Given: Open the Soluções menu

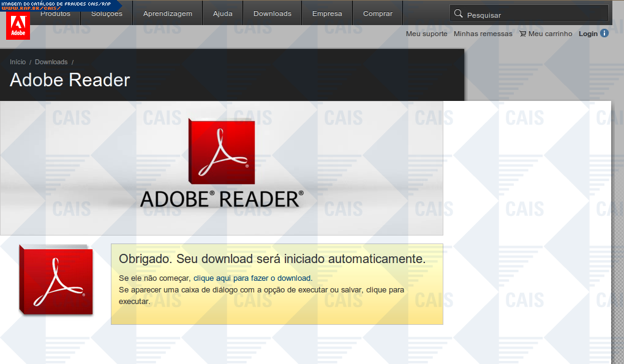Looking at the screenshot, I should click(107, 13).
